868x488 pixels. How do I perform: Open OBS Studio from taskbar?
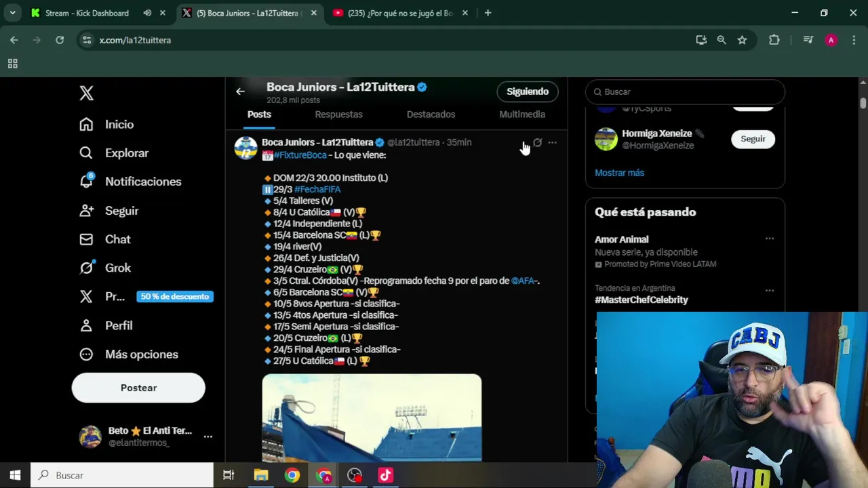coord(355,475)
